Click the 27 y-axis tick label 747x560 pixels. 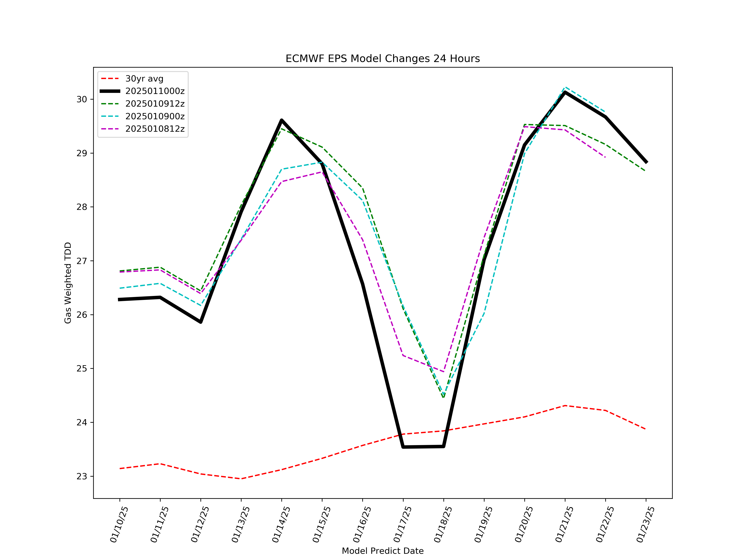point(82,261)
